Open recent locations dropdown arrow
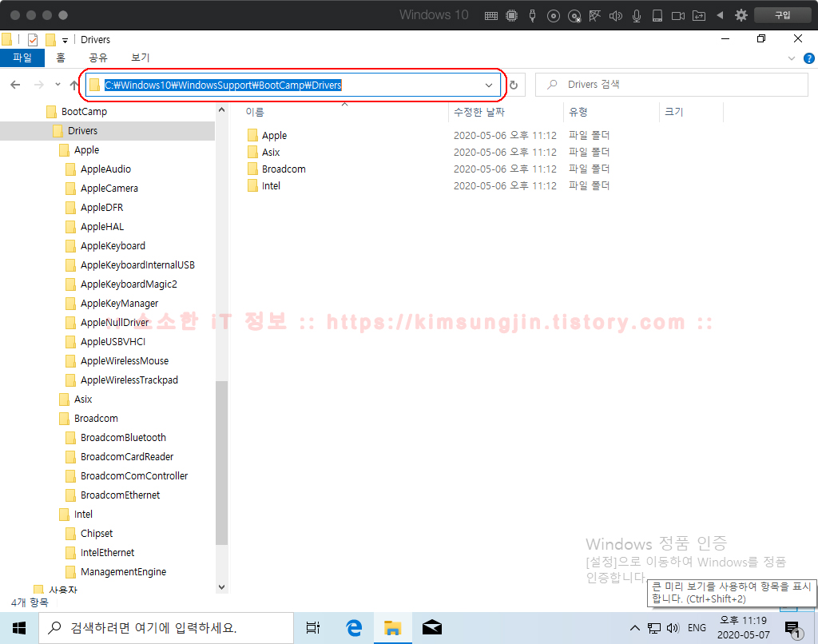The width and height of the screenshot is (818, 644). 58,85
